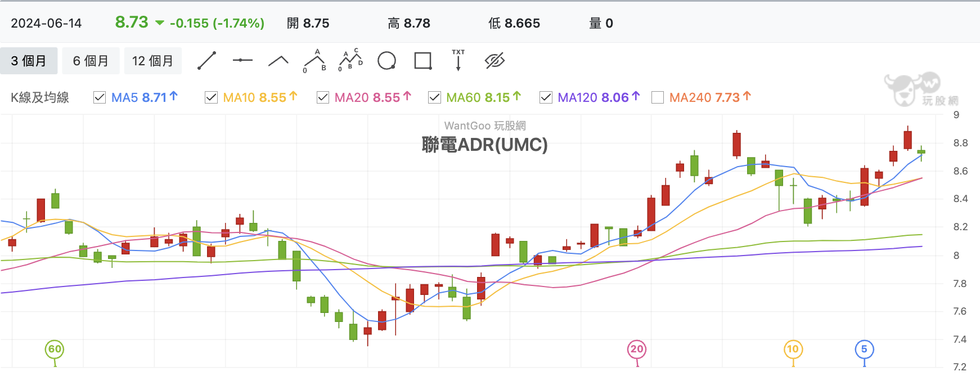Click the MA240 7.73 label
The image size is (980, 376).
pos(711,97)
